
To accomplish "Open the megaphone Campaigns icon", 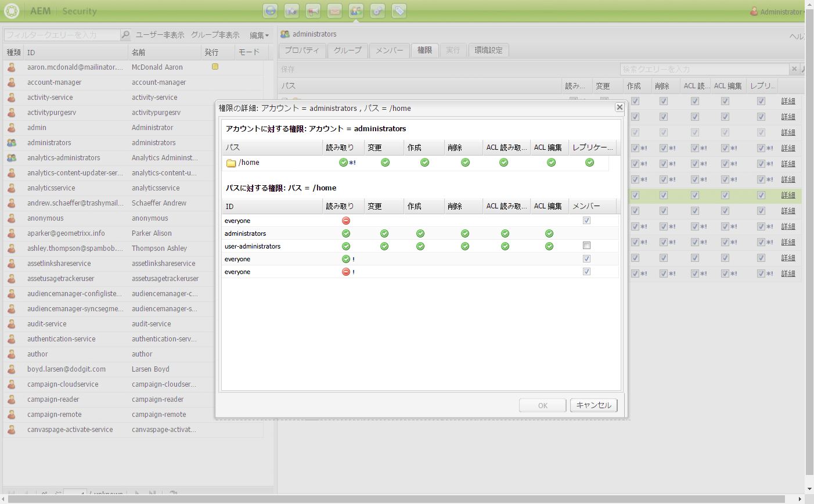I will (x=313, y=11).
